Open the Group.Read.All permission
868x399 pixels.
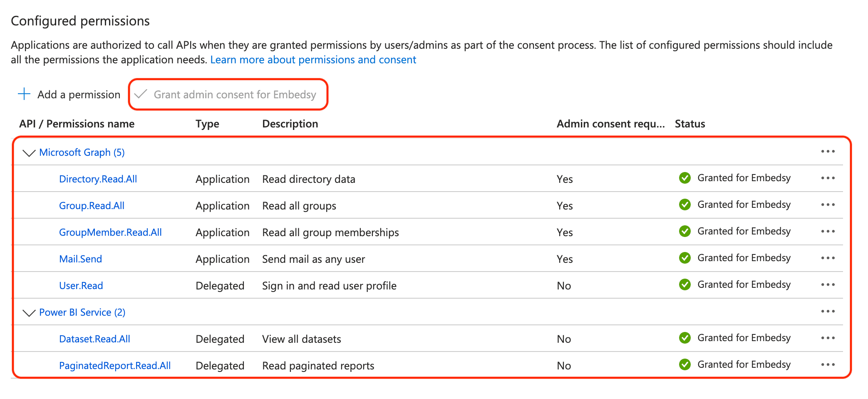(x=92, y=206)
